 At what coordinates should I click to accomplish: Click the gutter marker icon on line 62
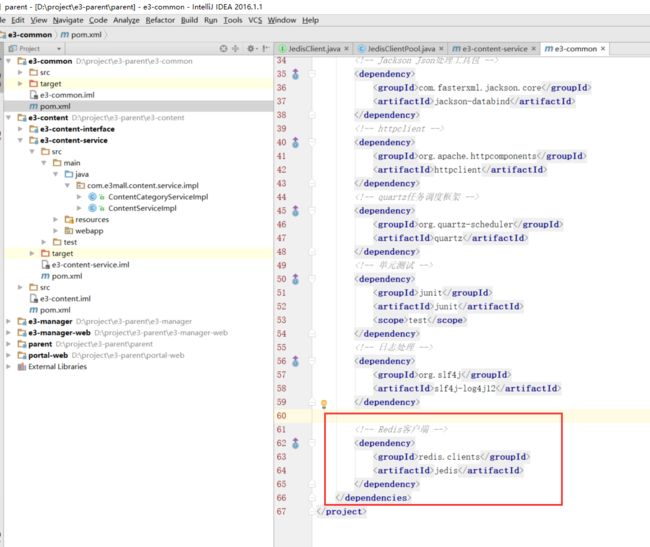point(295,443)
